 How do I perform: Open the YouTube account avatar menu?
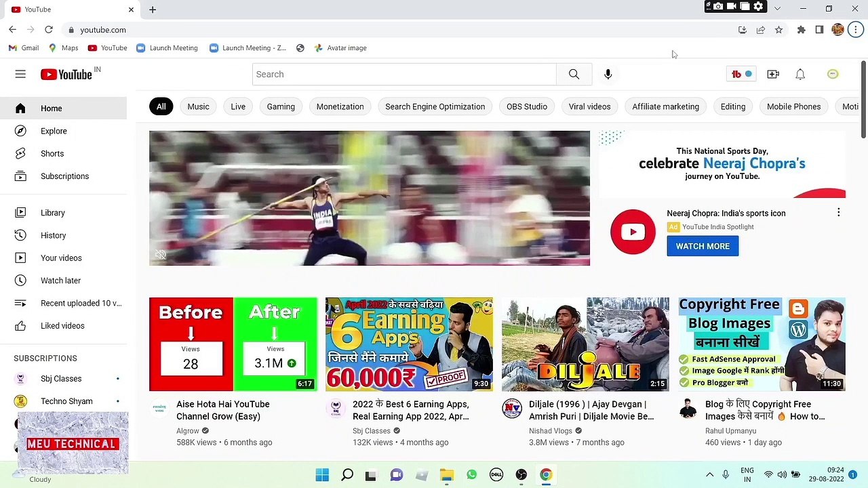833,74
